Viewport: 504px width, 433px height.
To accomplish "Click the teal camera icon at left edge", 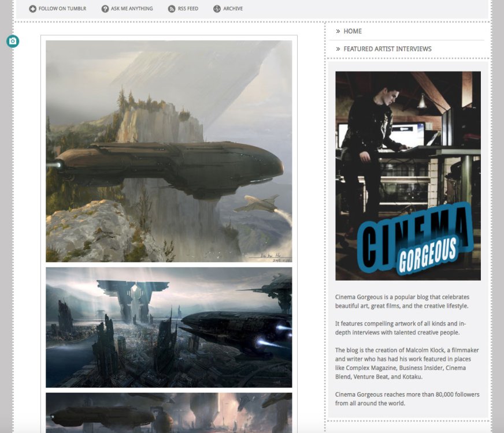I will tap(13, 41).
